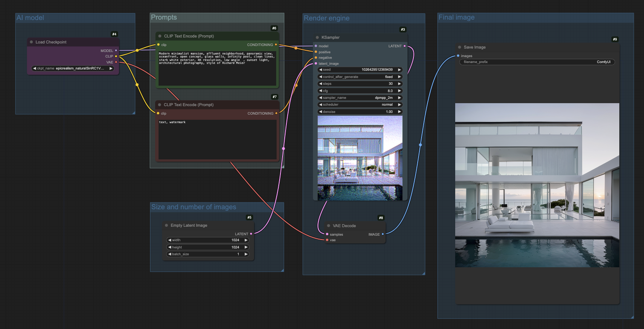Collapse the KSampler node using its title dot
The width and height of the screenshot is (644, 329).
pos(318,38)
